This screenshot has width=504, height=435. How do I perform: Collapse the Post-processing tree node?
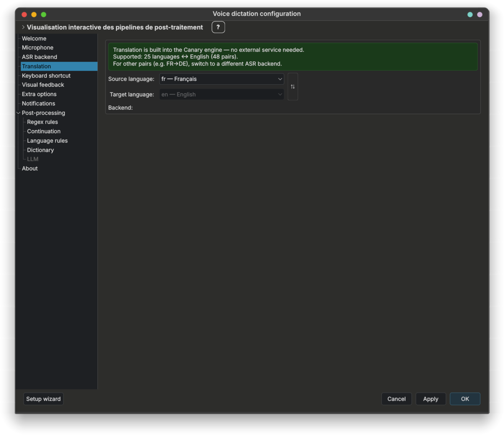[x=18, y=113]
